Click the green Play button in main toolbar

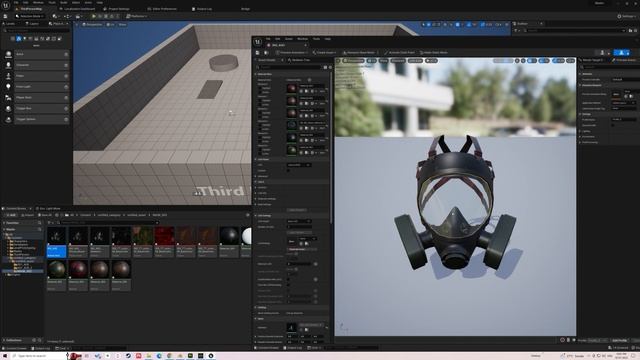pos(93,16)
